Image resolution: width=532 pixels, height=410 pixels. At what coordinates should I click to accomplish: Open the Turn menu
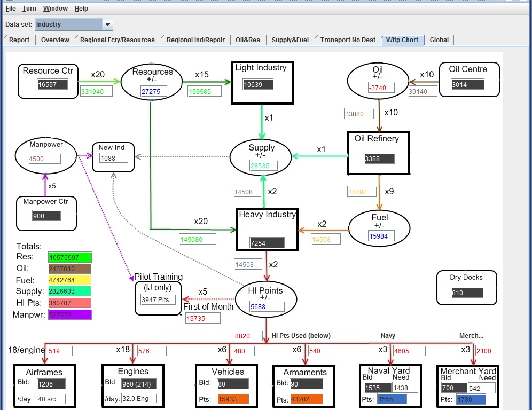29,9
